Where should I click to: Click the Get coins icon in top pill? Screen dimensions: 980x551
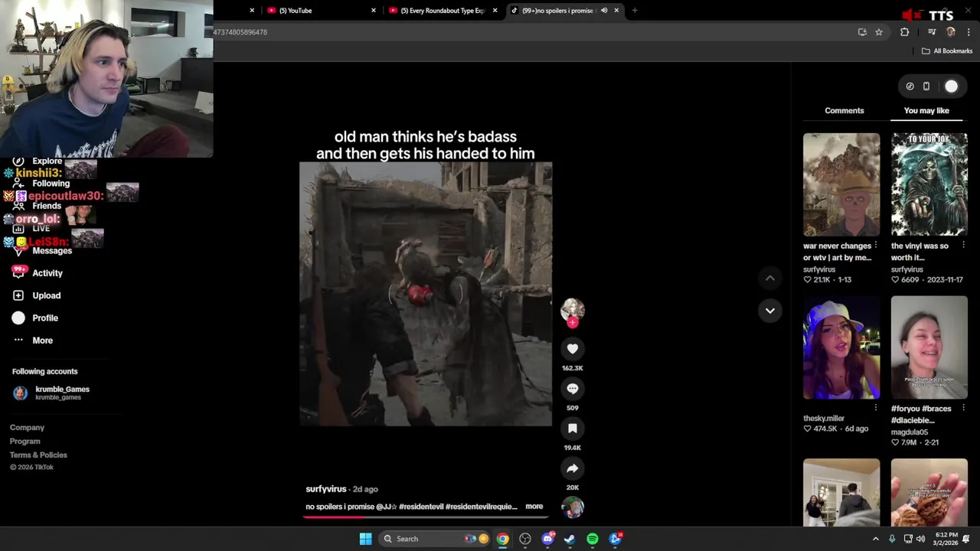pos(910,86)
